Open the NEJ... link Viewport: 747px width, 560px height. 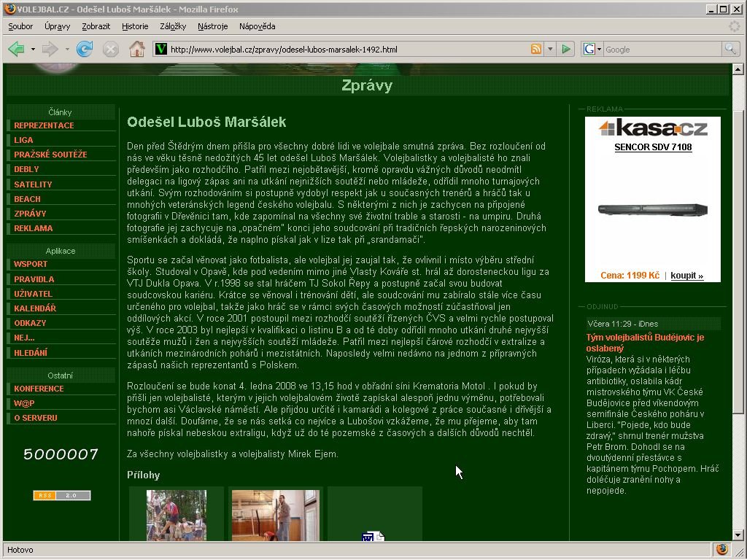point(24,338)
